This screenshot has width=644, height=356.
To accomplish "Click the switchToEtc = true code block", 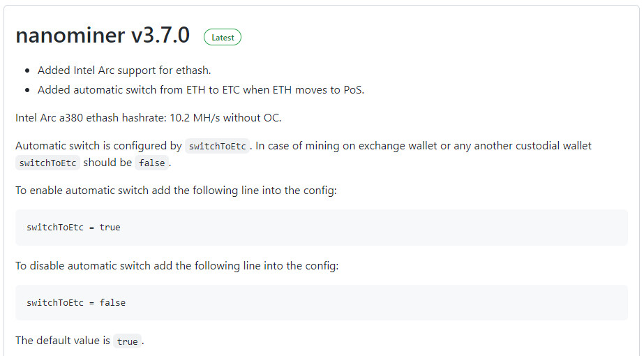I will coord(73,227).
